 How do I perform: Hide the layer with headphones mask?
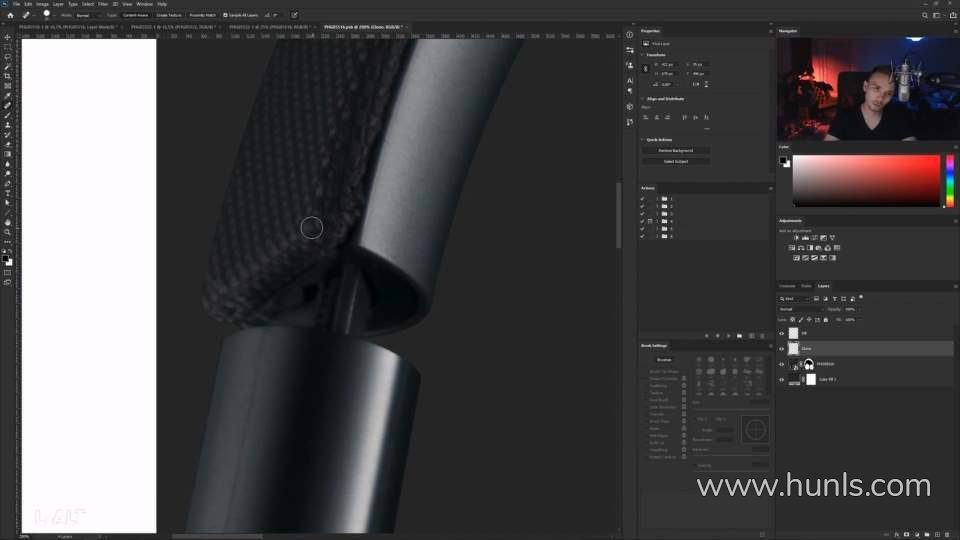pos(781,364)
